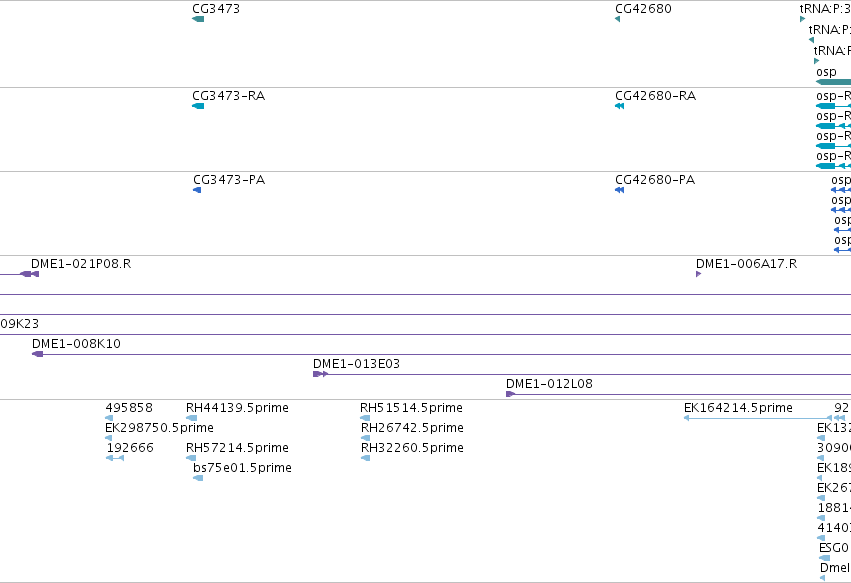The image size is (851, 583).
Task: Select the DME1-008K10 clone label
Action: (x=77, y=344)
